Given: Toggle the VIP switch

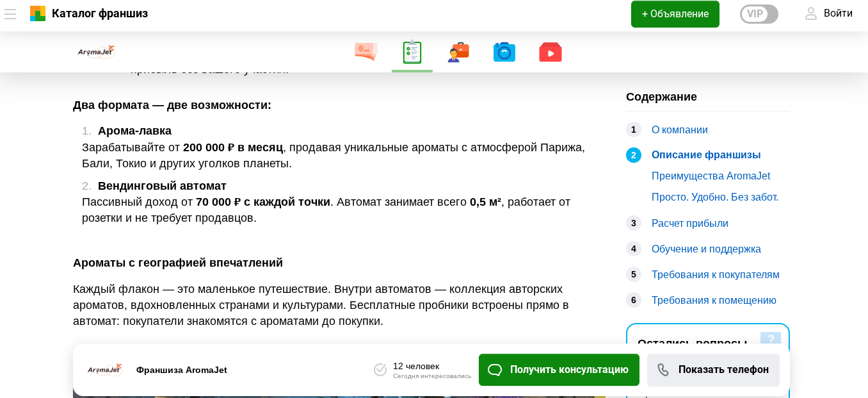Looking at the screenshot, I should [x=759, y=14].
